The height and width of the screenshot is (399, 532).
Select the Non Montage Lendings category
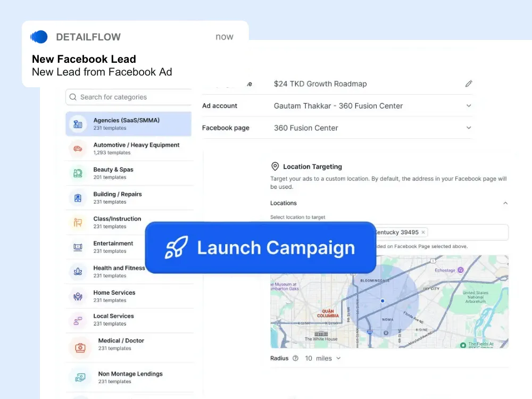pos(130,377)
